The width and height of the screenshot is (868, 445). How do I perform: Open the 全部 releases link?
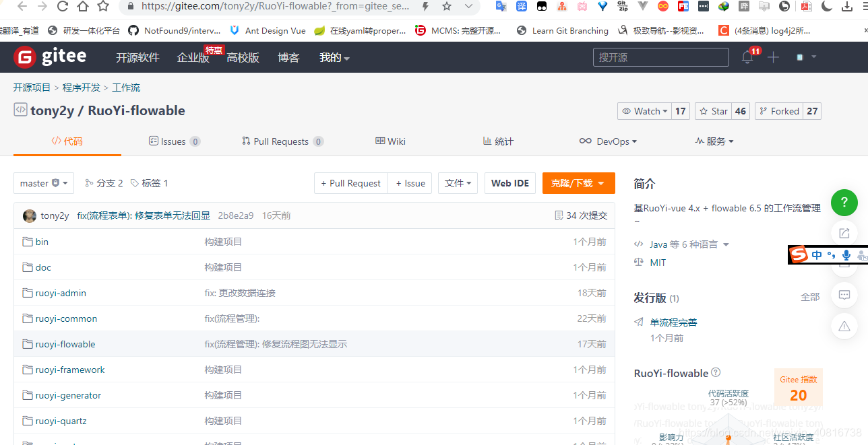tap(810, 297)
